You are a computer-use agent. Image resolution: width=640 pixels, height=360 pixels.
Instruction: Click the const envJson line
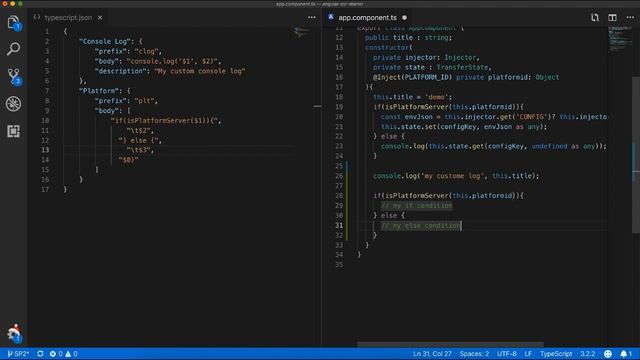tap(494, 117)
